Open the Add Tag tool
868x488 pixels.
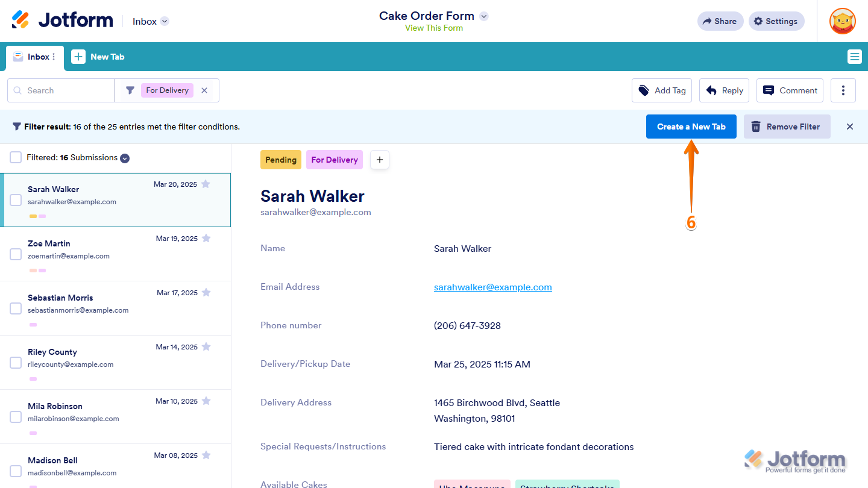pyautogui.click(x=661, y=90)
